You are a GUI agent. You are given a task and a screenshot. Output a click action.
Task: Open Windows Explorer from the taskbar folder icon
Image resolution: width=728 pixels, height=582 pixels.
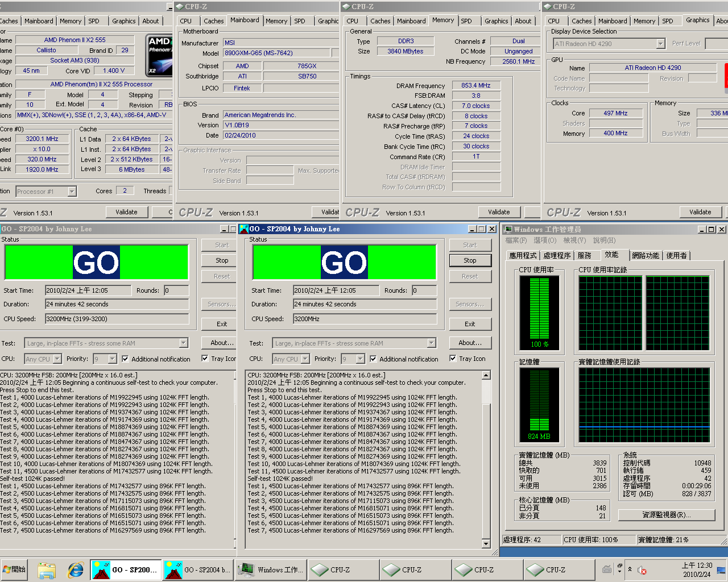point(47,569)
